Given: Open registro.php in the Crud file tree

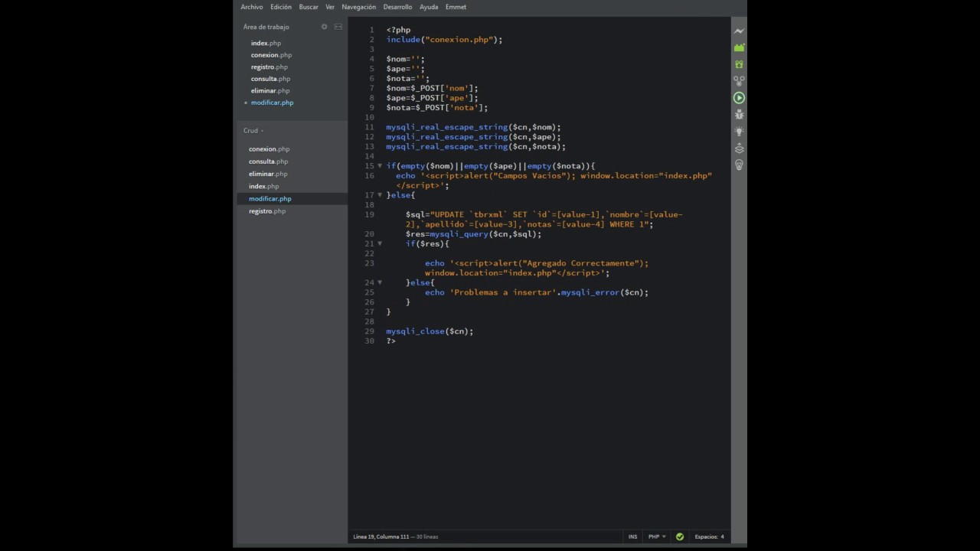Looking at the screenshot, I should (x=266, y=211).
